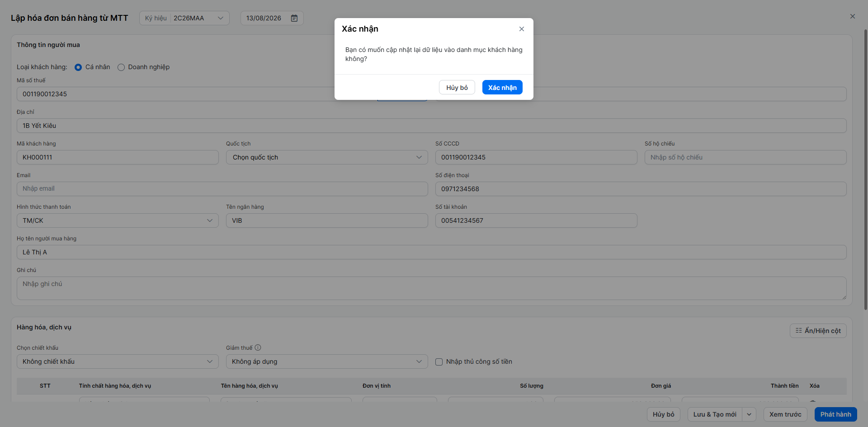Click the Số hộ chiếu input field
868x427 pixels.
745,157
